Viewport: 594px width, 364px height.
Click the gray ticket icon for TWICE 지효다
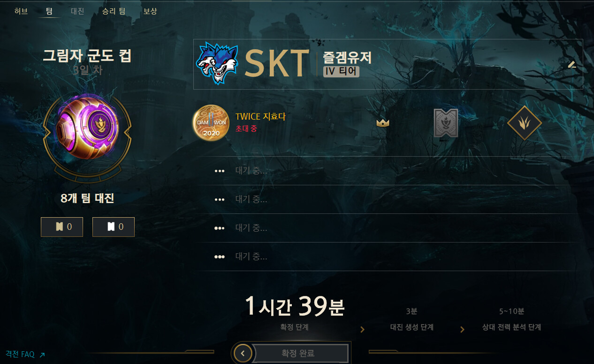click(x=446, y=123)
